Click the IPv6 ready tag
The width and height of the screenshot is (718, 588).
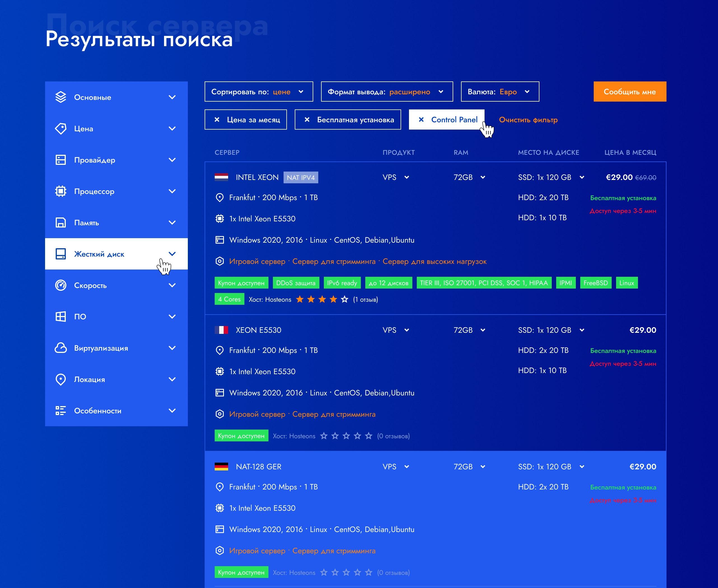tap(342, 283)
